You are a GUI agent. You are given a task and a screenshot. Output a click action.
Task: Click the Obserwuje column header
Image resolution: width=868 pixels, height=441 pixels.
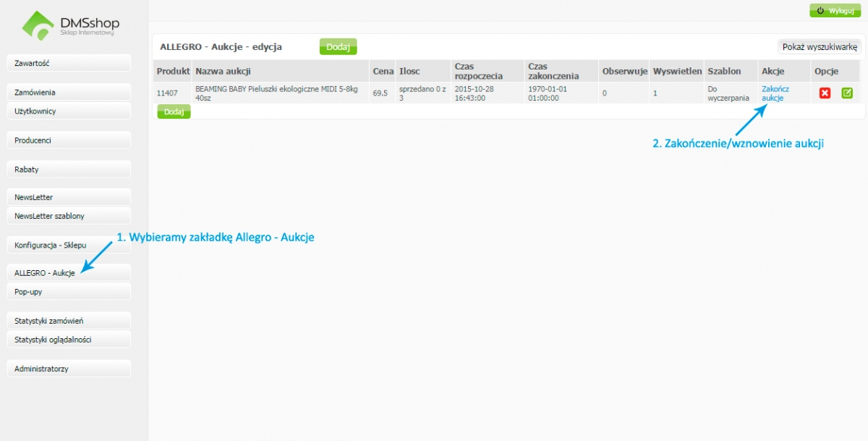[x=624, y=72]
